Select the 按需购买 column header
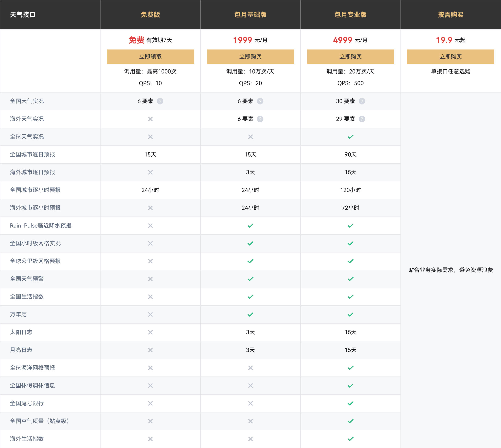501x448 pixels. pos(451,15)
